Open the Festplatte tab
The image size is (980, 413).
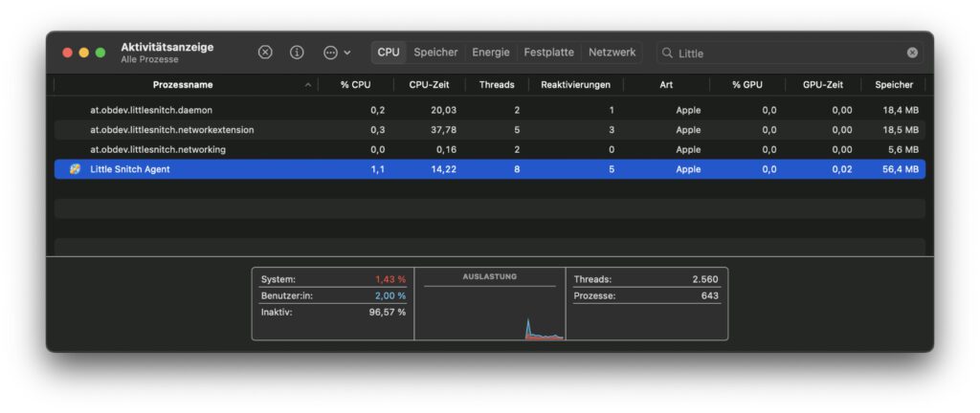tap(548, 53)
